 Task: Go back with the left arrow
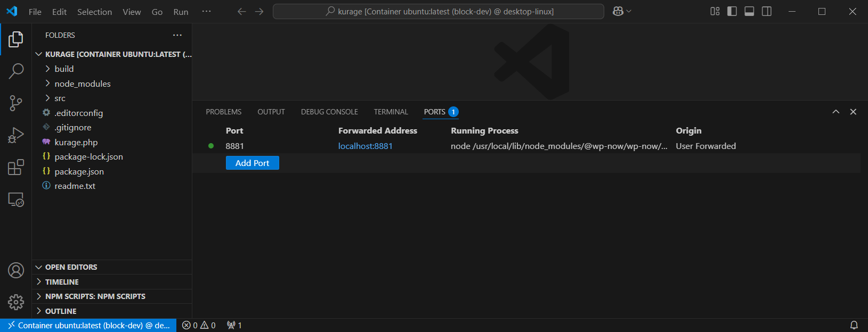(x=241, y=11)
